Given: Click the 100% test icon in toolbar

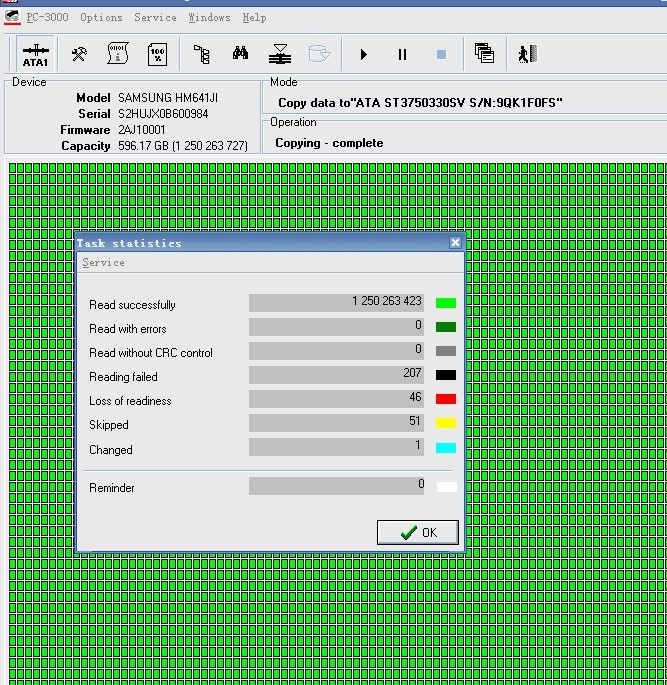Looking at the screenshot, I should pos(157,54).
